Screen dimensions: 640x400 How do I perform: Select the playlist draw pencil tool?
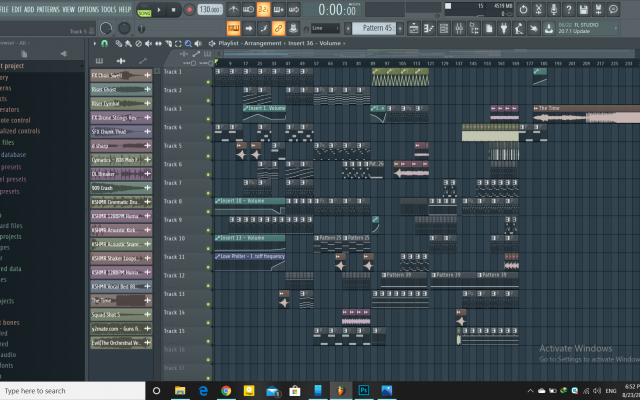click(119, 43)
